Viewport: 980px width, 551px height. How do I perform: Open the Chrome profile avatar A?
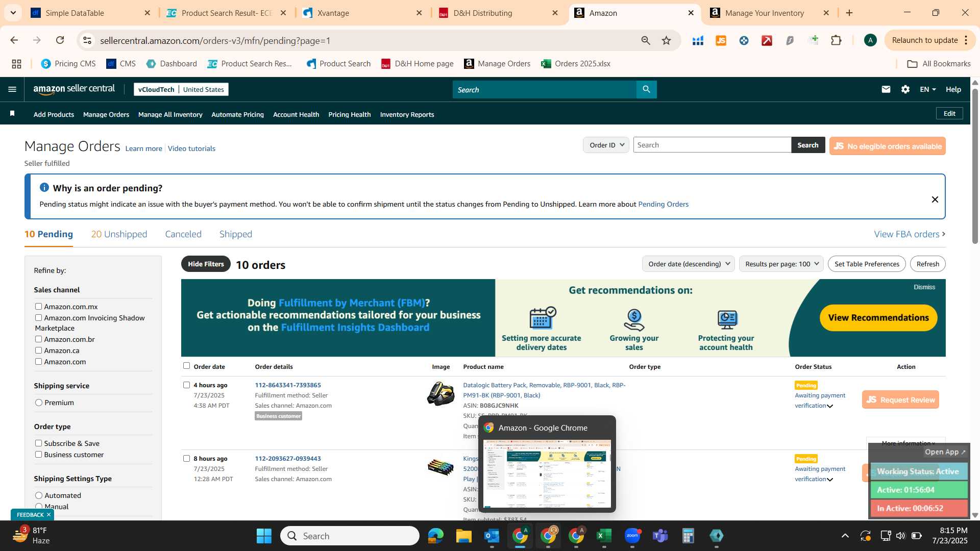(x=870, y=40)
